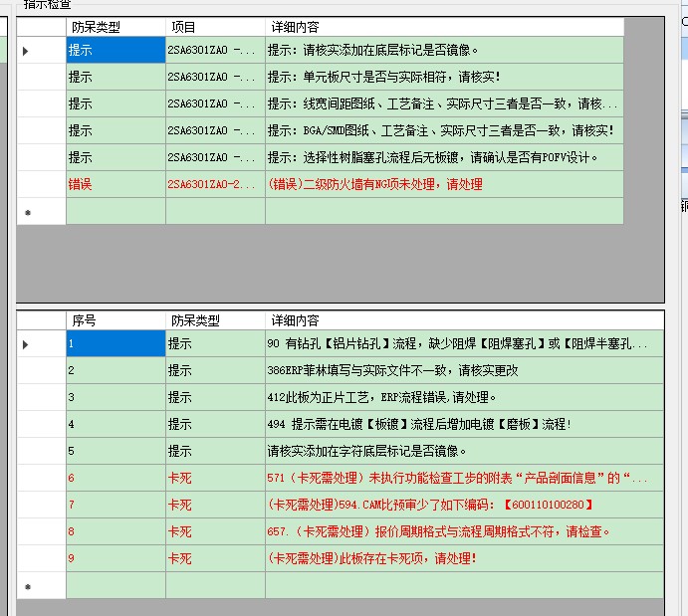Select the red 错误 type cell
The width and height of the screenshot is (688, 616).
click(x=115, y=184)
